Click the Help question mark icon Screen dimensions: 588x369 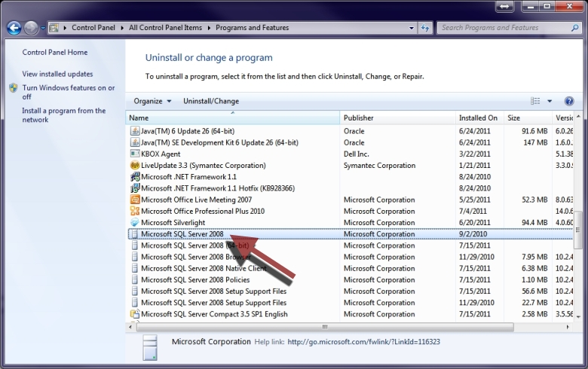pyautogui.click(x=569, y=101)
